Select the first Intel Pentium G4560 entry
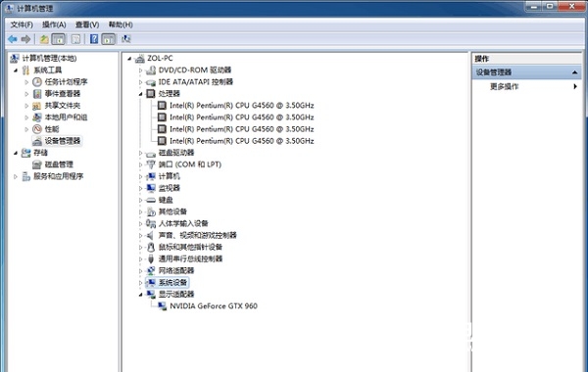The width and height of the screenshot is (588, 372). (241, 106)
